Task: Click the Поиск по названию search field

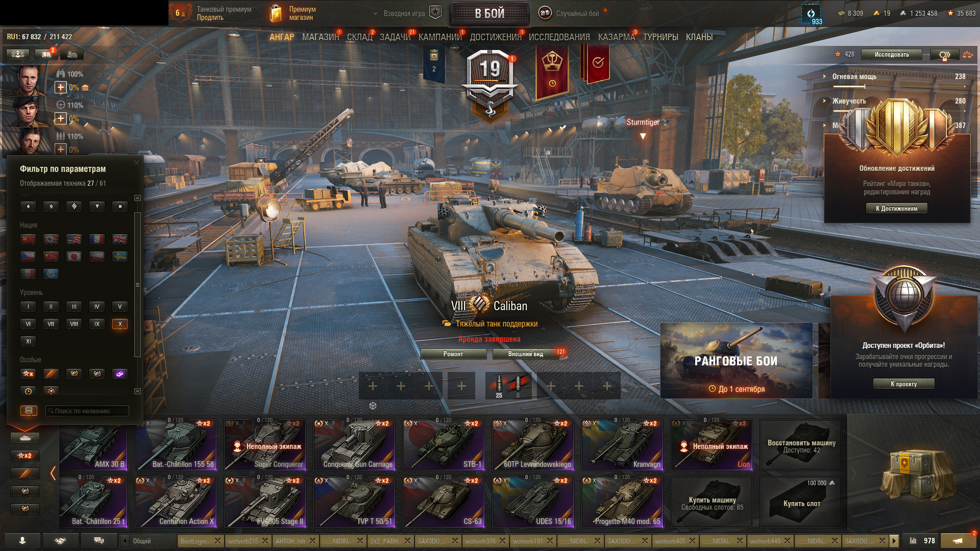Action: tap(87, 411)
